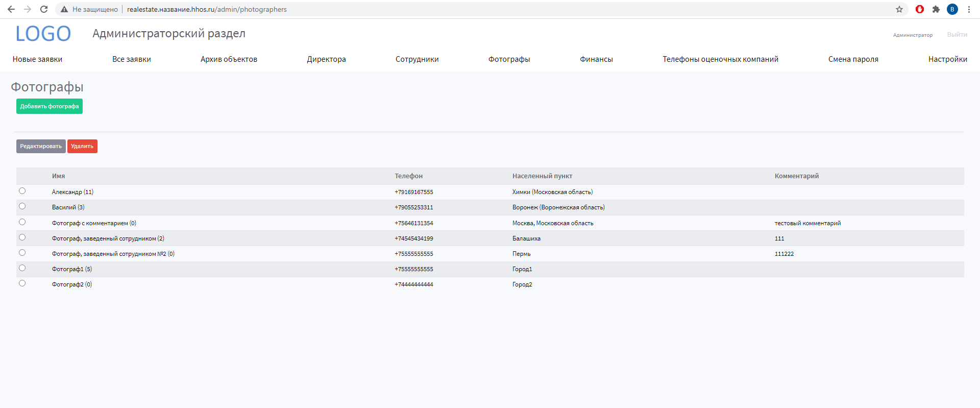Click the Город1 location cell
The image size is (980, 408).
point(522,269)
